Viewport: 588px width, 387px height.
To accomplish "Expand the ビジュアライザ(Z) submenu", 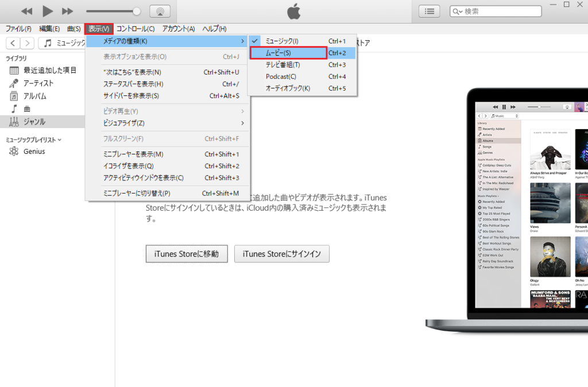I will [x=168, y=123].
